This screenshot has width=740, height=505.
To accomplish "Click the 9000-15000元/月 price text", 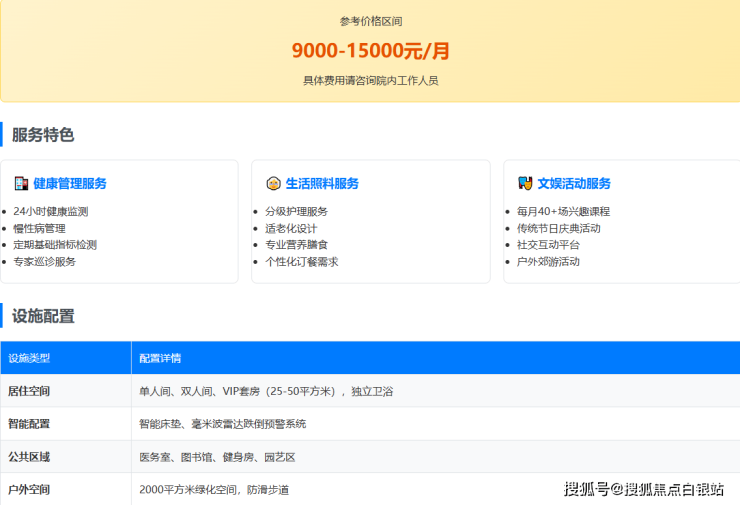I will (370, 51).
